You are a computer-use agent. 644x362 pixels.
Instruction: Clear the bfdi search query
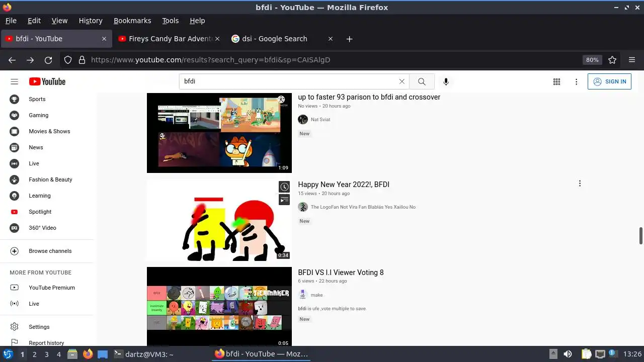[x=401, y=81]
